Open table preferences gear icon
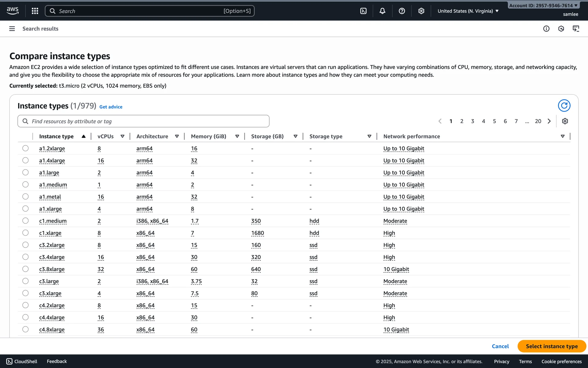 point(565,121)
